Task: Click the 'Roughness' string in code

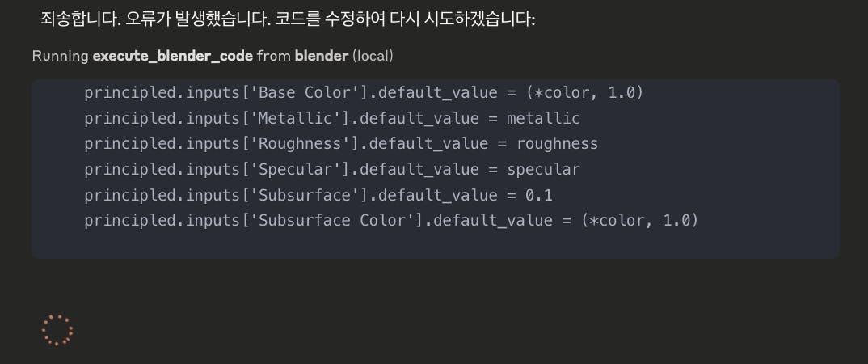Action: pos(299,144)
